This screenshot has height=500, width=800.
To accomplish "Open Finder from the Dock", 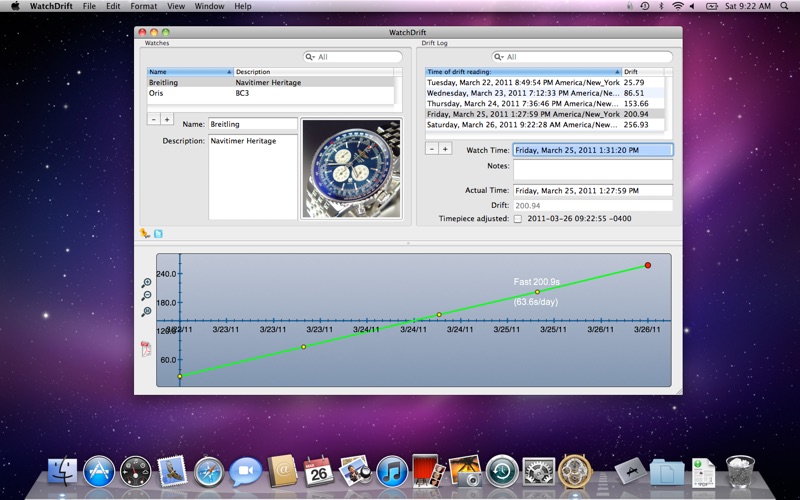I will tap(62, 471).
